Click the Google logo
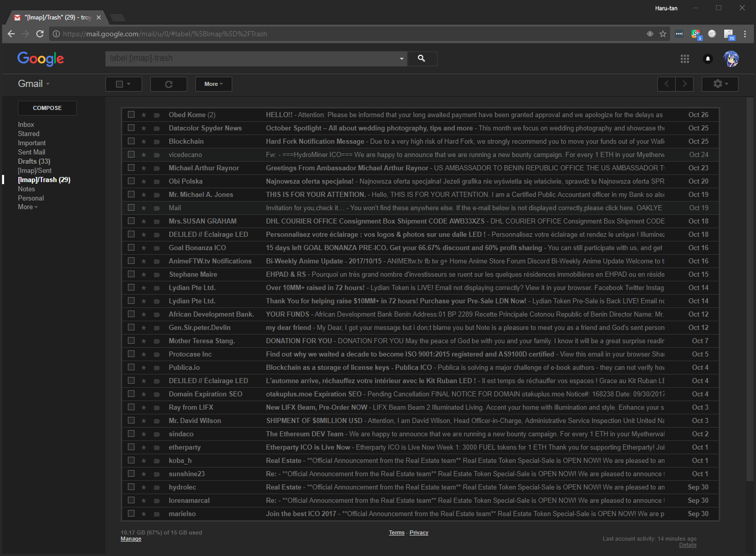The height and width of the screenshot is (556, 756). pos(41,59)
